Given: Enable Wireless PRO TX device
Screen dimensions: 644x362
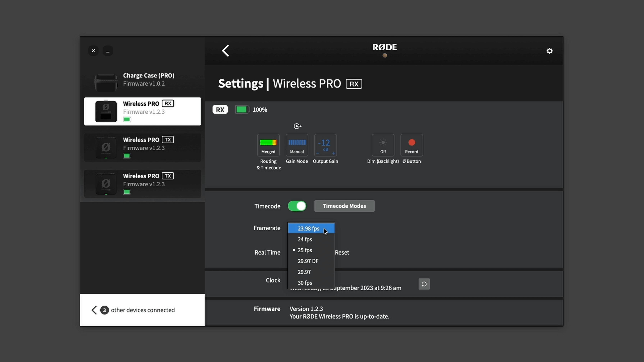Looking at the screenshot, I should [142, 147].
